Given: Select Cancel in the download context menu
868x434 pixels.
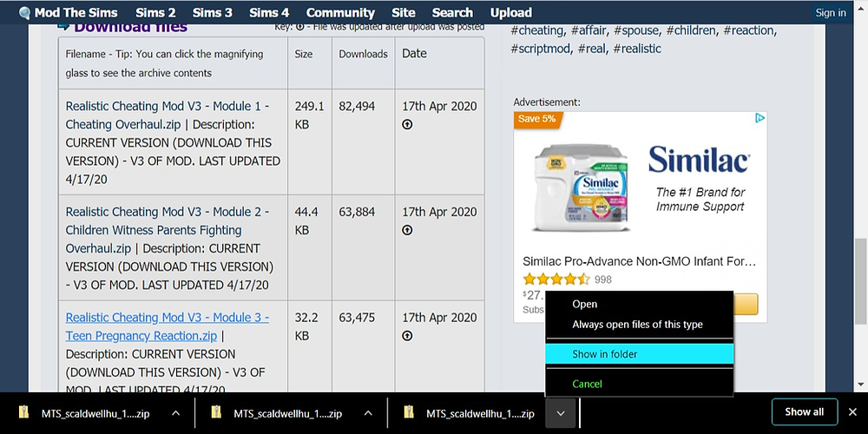Looking at the screenshot, I should click(640, 384).
